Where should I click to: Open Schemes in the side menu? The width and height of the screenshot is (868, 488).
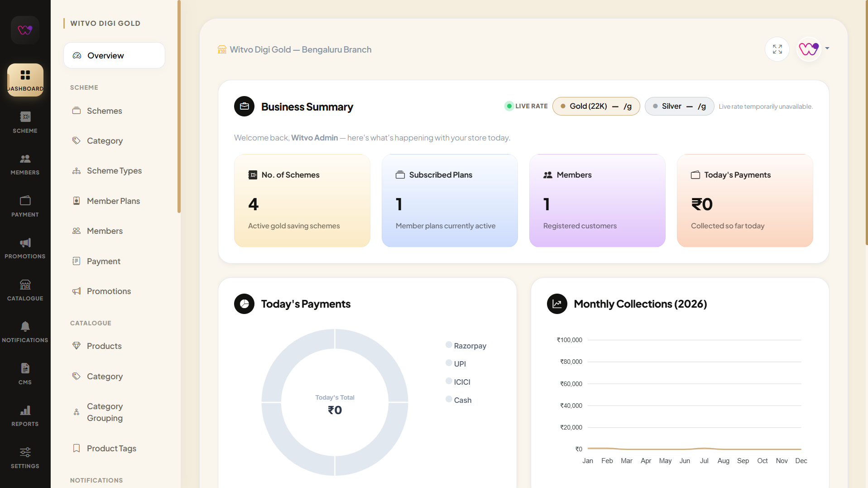[x=114, y=111]
